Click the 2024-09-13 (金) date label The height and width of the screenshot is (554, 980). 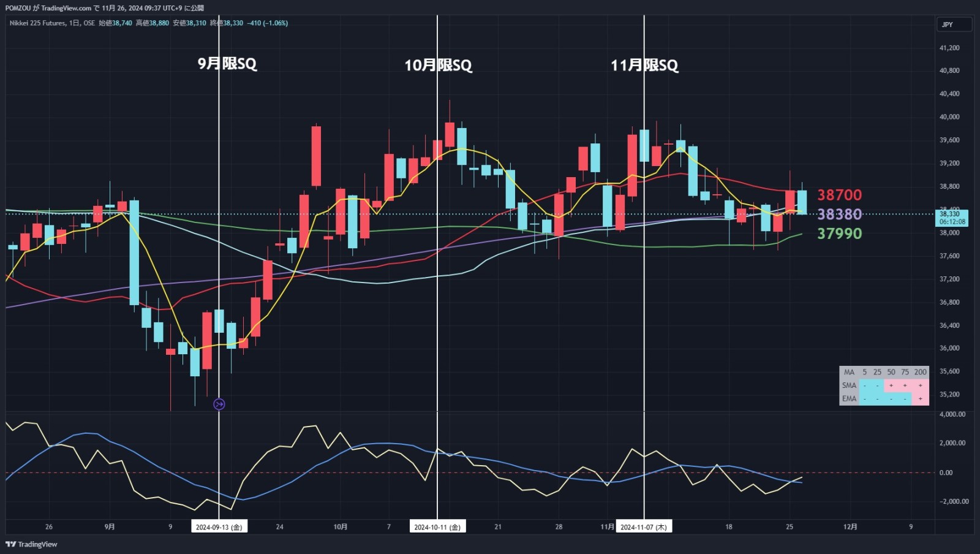pyautogui.click(x=219, y=526)
